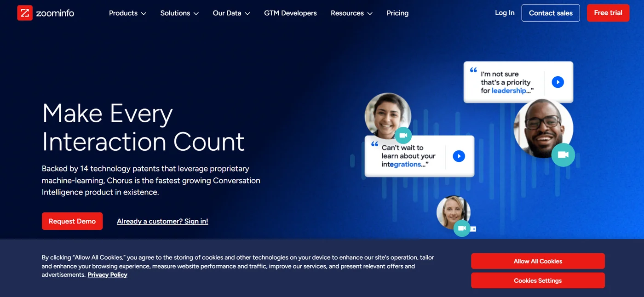The width and height of the screenshot is (644, 297).
Task: Expand the Solutions dropdown menu
Action: point(179,13)
